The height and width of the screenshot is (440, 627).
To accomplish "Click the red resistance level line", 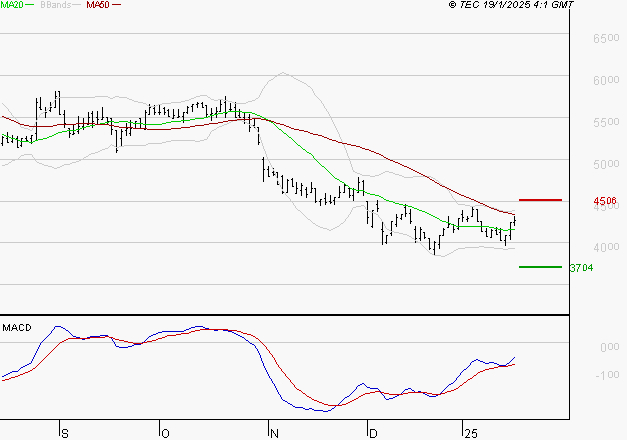I will point(540,200).
